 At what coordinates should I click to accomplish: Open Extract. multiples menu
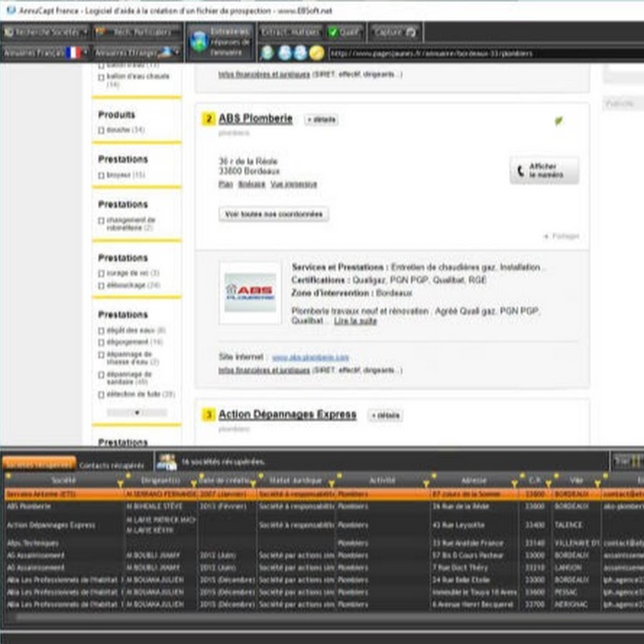click(x=291, y=32)
